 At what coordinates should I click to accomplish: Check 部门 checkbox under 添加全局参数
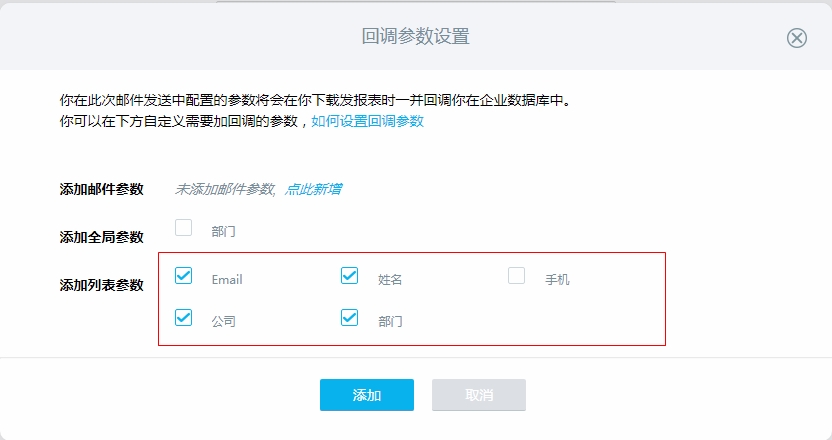coord(184,228)
